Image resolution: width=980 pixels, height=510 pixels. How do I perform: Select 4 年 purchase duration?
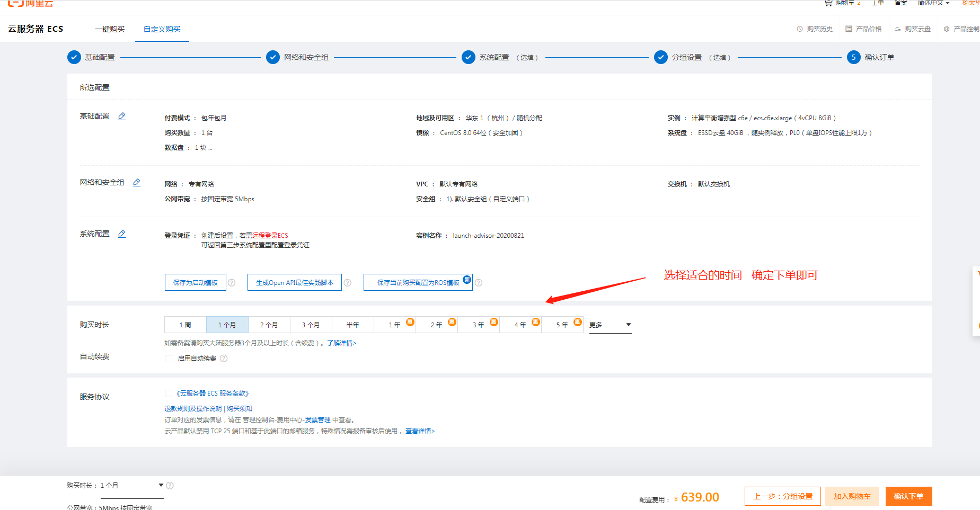click(x=520, y=325)
